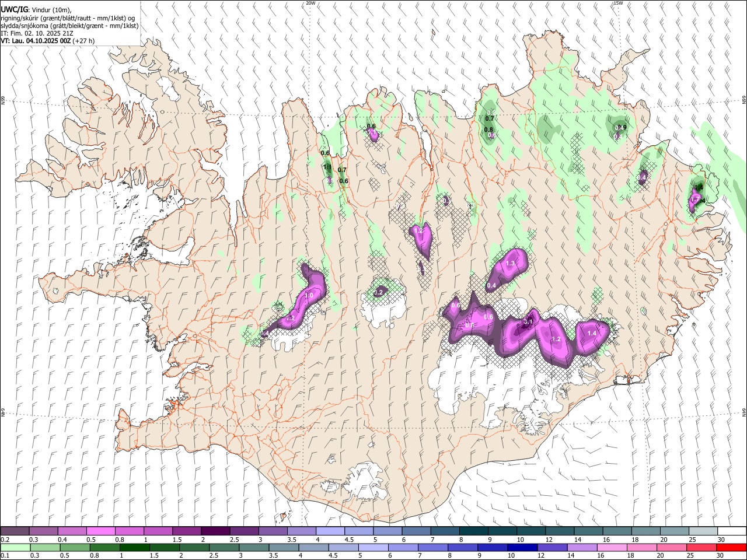Screen dimensions: 747x560
Task: Click the lower legend swatch between 25 and 30
Action: 701,547
